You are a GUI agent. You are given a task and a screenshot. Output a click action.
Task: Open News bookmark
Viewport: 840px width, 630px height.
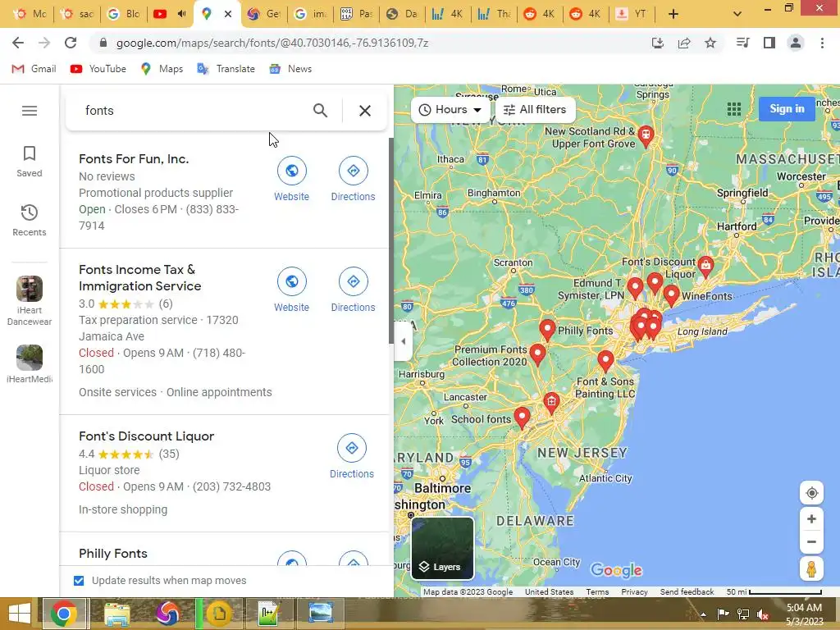click(x=291, y=69)
